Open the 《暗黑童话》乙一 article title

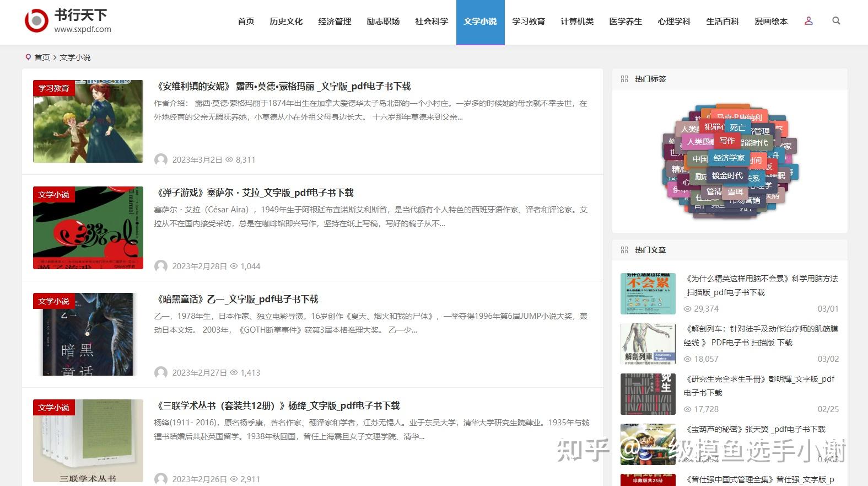point(236,300)
